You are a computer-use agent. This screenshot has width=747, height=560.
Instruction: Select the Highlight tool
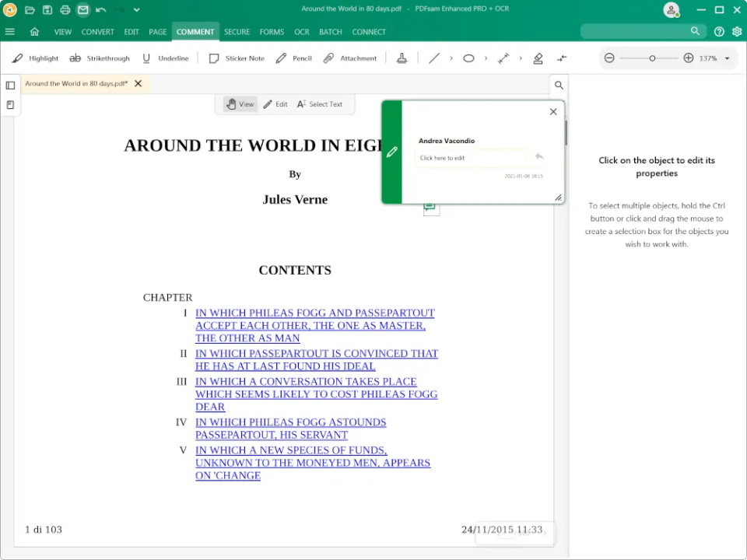point(35,58)
